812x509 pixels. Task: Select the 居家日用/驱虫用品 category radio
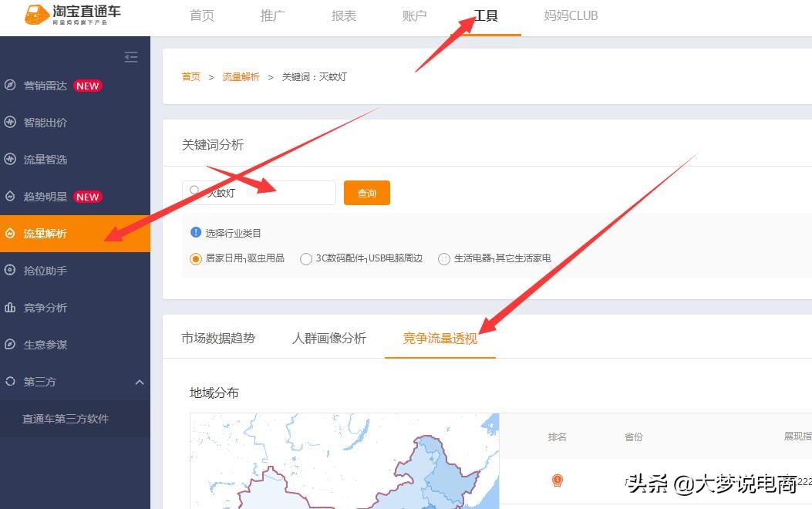[x=195, y=259]
